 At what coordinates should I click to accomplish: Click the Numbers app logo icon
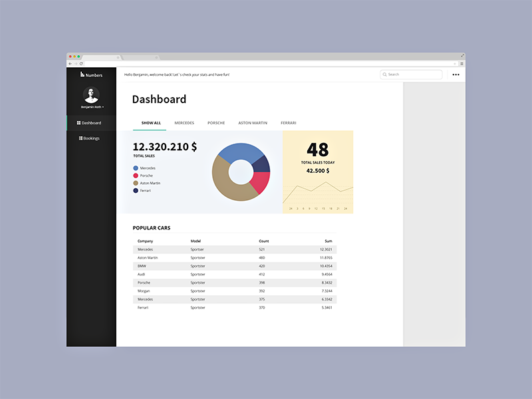81,74
